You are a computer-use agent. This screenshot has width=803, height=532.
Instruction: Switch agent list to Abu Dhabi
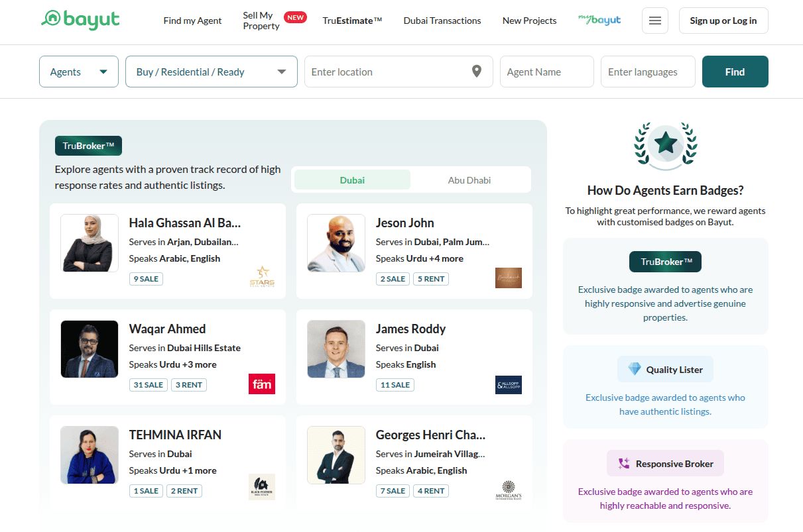[469, 180]
